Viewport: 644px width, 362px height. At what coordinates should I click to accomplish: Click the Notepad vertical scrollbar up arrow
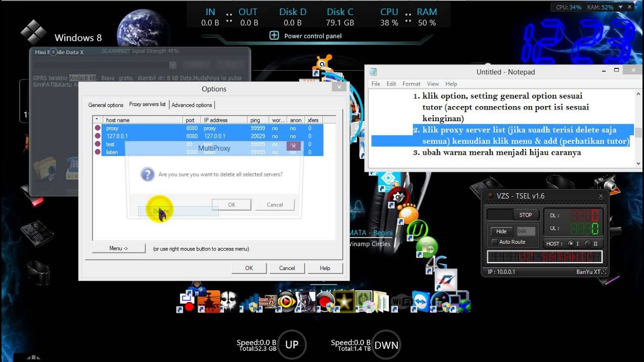point(638,94)
